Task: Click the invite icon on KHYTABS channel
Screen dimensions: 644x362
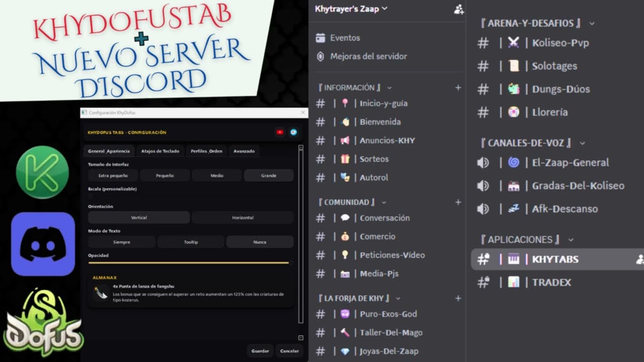Action: pyautogui.click(x=639, y=259)
